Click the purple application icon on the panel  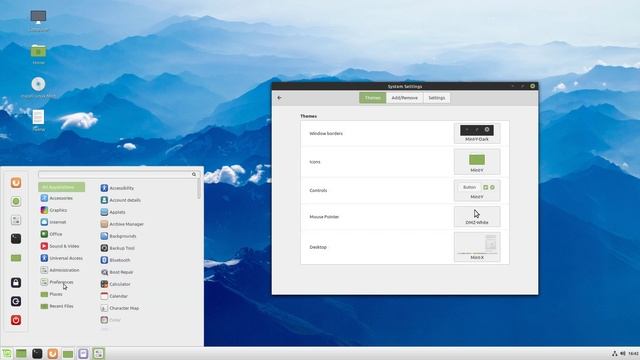pyautogui.click(x=83, y=353)
